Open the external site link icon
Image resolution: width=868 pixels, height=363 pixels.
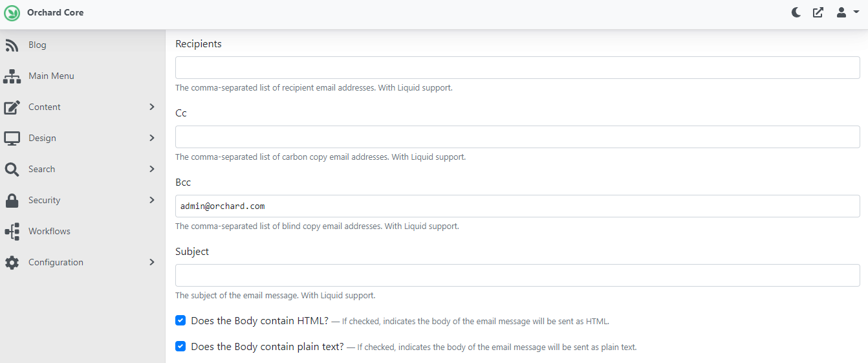pos(818,12)
